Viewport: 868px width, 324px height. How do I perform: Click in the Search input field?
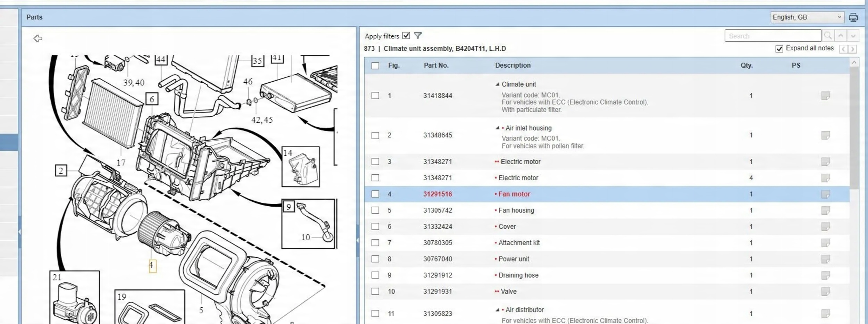(773, 36)
